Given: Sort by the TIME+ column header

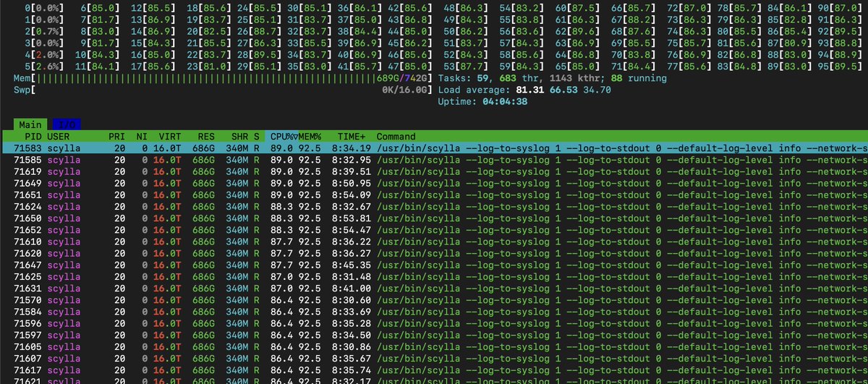Looking at the screenshot, I should pyautogui.click(x=352, y=136).
